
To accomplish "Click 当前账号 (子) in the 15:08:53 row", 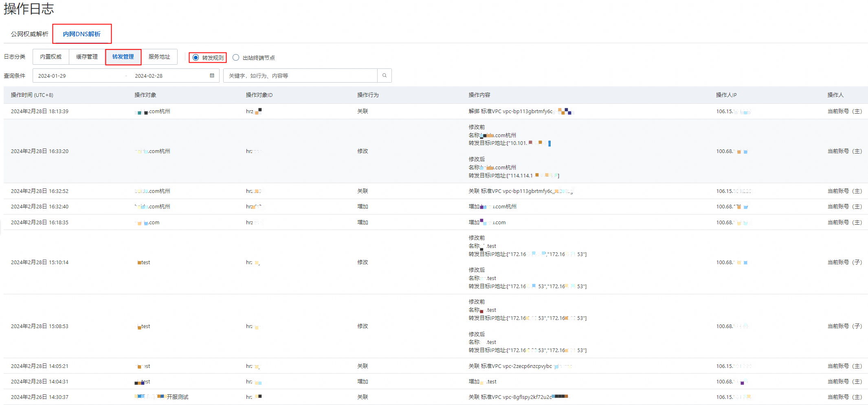I will click(x=844, y=326).
